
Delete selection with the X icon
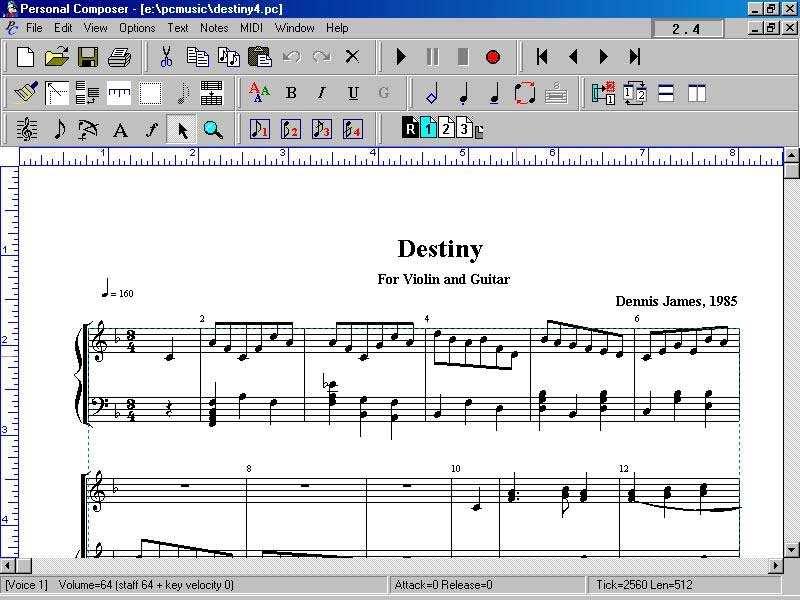352,57
